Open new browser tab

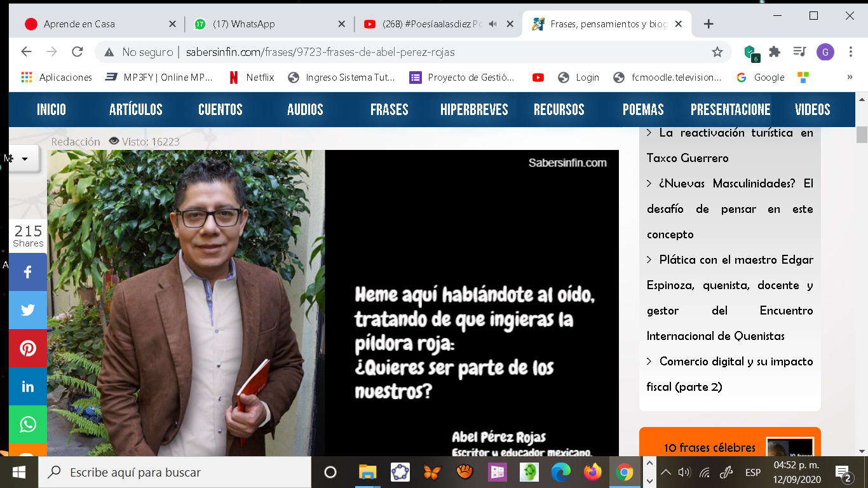point(709,24)
